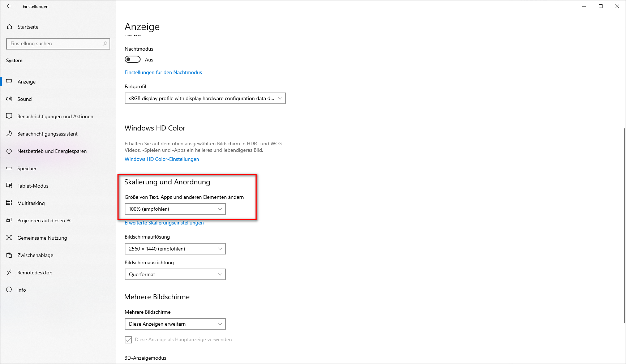This screenshot has width=626, height=364.
Task: Select Sound in the sidebar
Action: pos(58,99)
